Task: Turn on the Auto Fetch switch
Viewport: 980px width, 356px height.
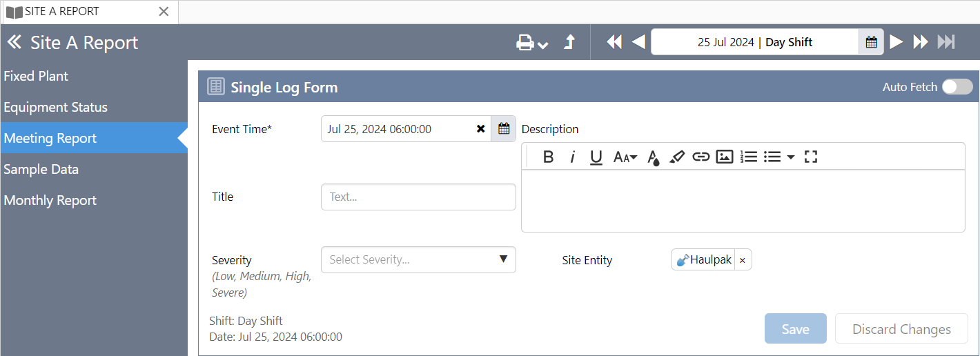Action: point(957,87)
